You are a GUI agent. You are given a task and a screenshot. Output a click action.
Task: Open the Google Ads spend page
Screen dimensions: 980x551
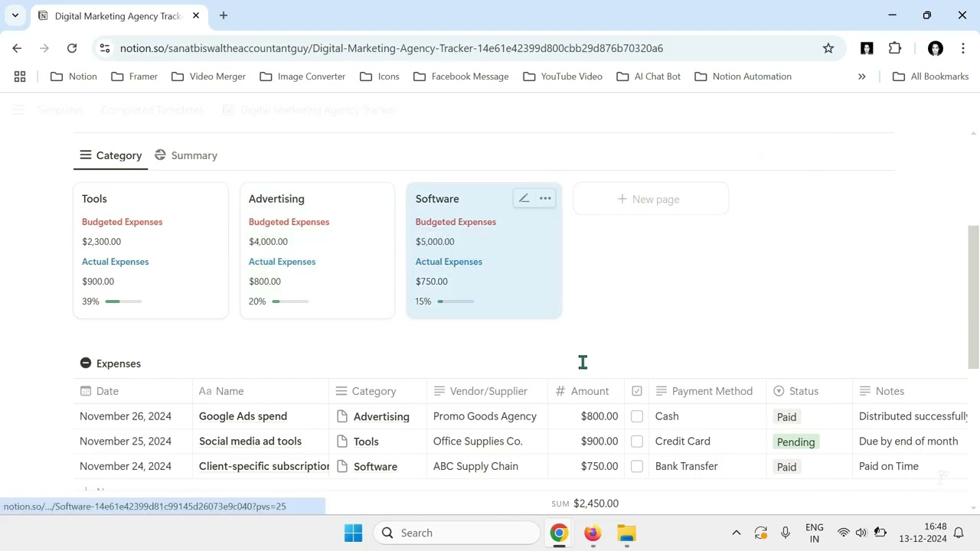point(243,416)
